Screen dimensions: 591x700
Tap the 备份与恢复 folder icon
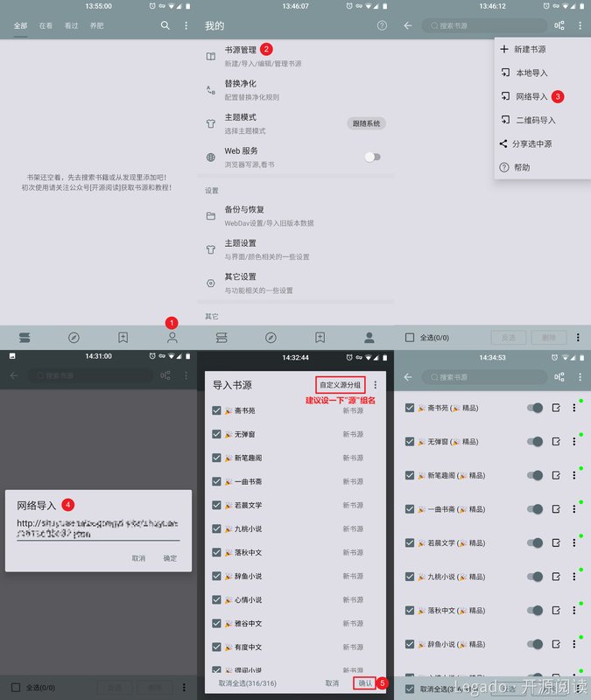[x=210, y=215]
